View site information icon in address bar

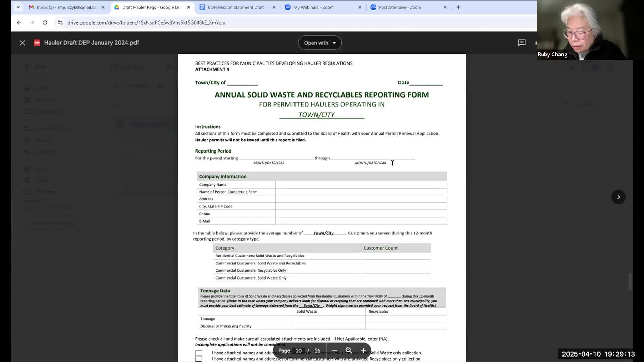pyautogui.click(x=60, y=23)
